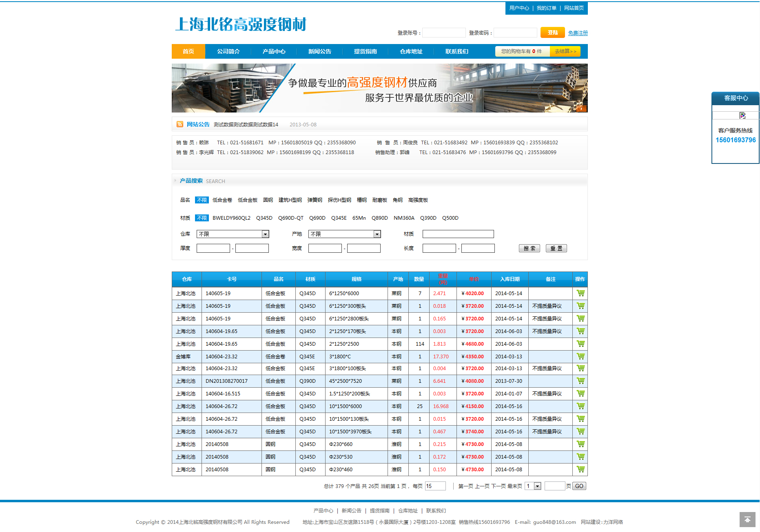The height and width of the screenshot is (532, 760).
Task: Open the 新闻公告 menu item
Action: pyautogui.click(x=319, y=51)
